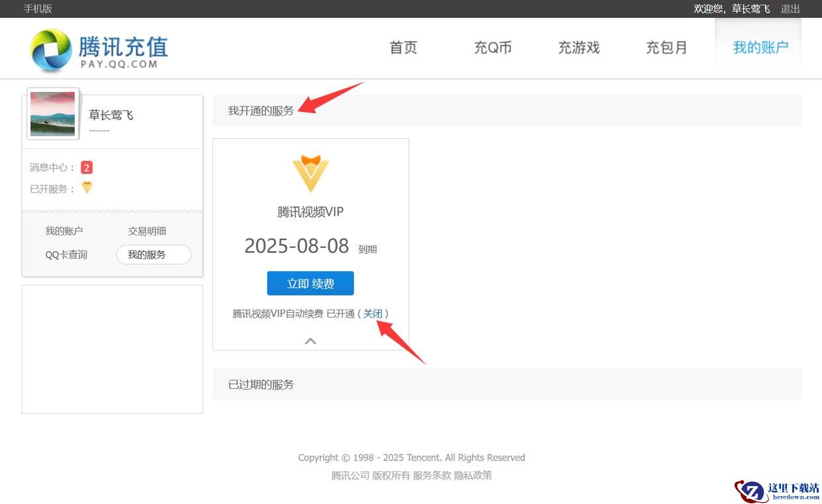The height and width of the screenshot is (504, 822).
Task: Click the 立即续费 button
Action: 310,283
